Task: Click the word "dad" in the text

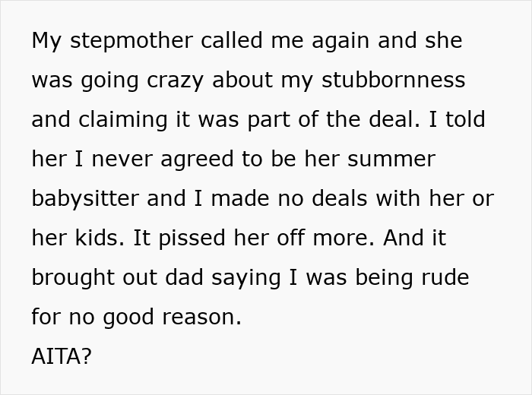Action: pos(184,277)
